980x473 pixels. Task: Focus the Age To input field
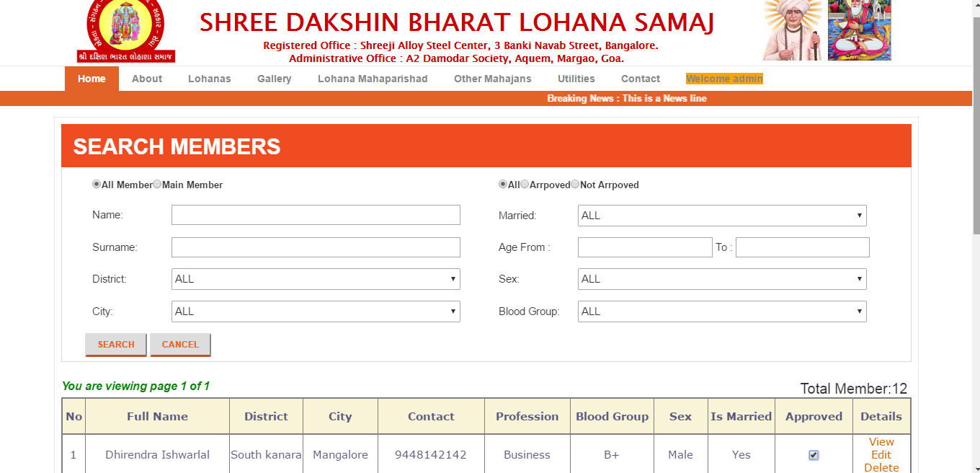(803, 247)
